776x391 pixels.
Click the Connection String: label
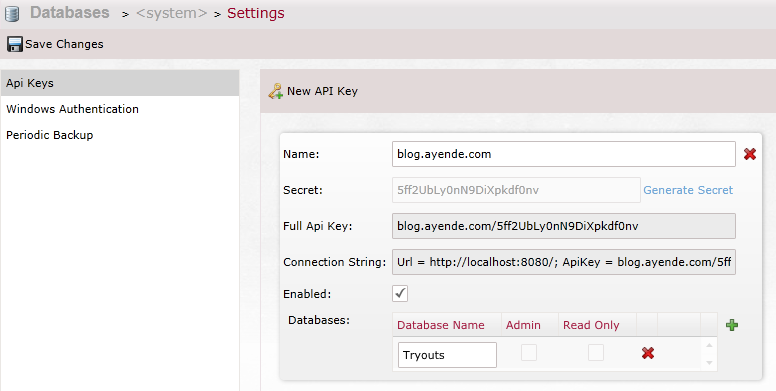point(335,262)
